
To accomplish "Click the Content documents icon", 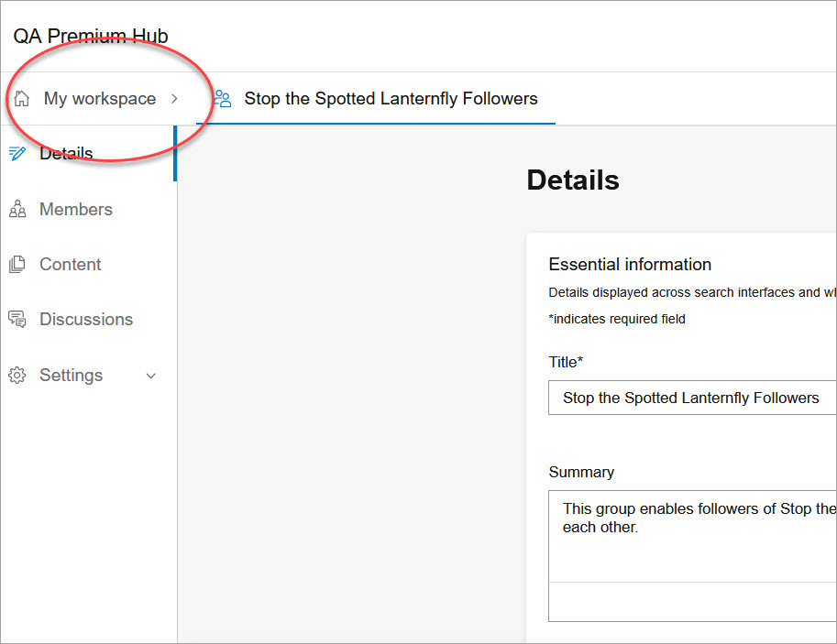I will pos(17,265).
